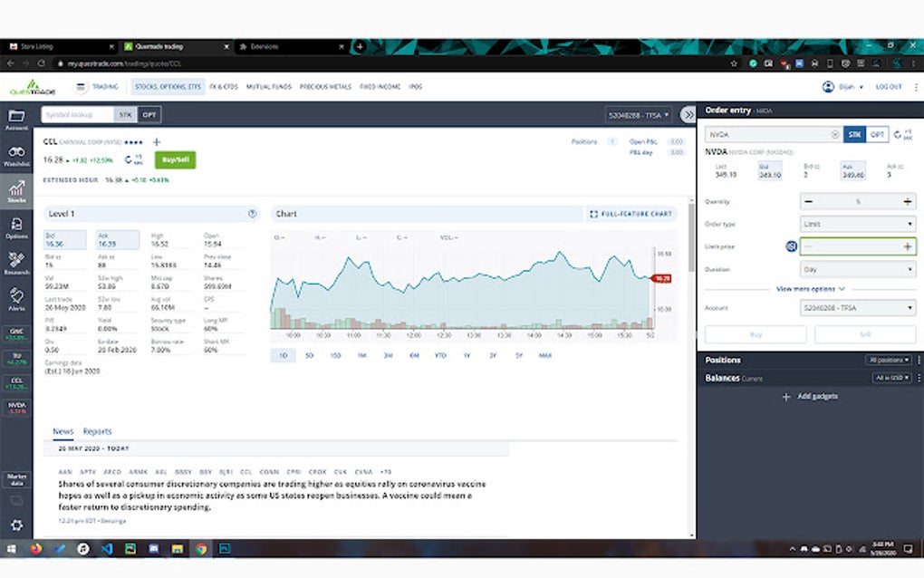Open the Duration dropdown showing Day
This screenshot has height=578, width=924.
(x=857, y=269)
